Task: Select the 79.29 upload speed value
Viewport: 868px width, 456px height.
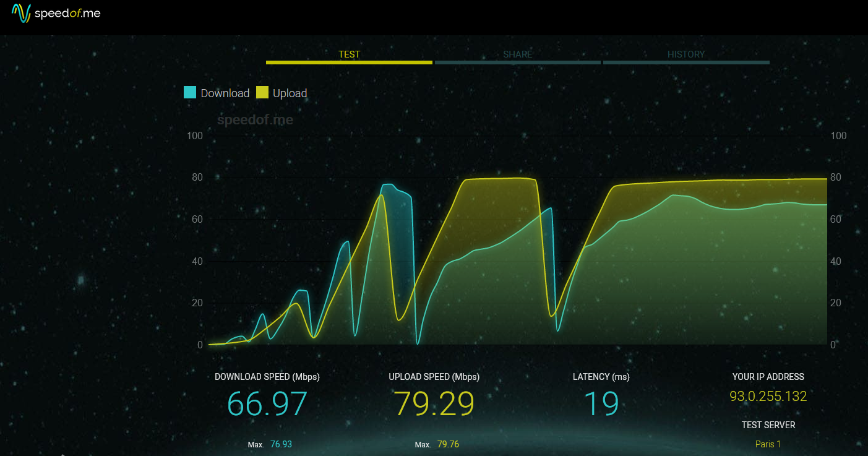Action: (x=434, y=403)
